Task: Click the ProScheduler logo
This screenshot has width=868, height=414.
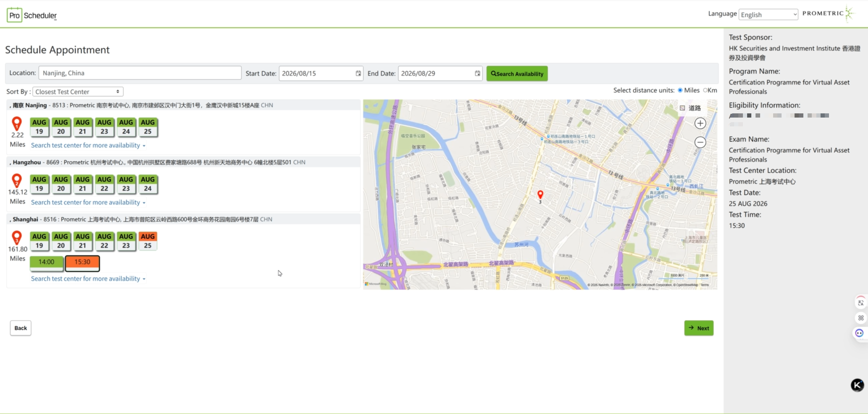Action: pos(32,15)
